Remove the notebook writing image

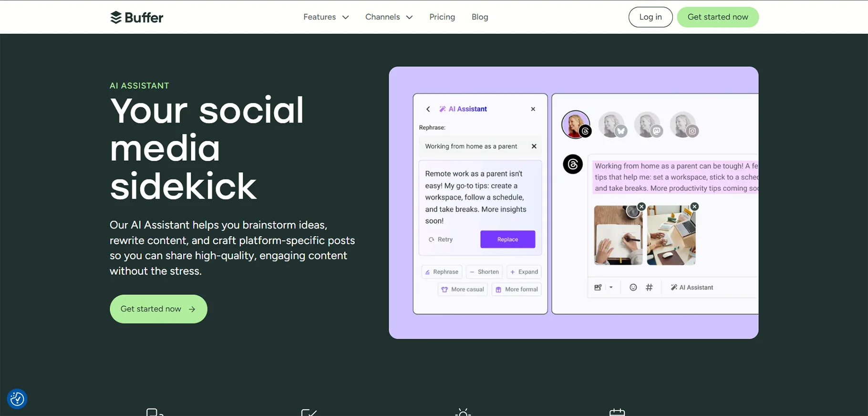641,207
